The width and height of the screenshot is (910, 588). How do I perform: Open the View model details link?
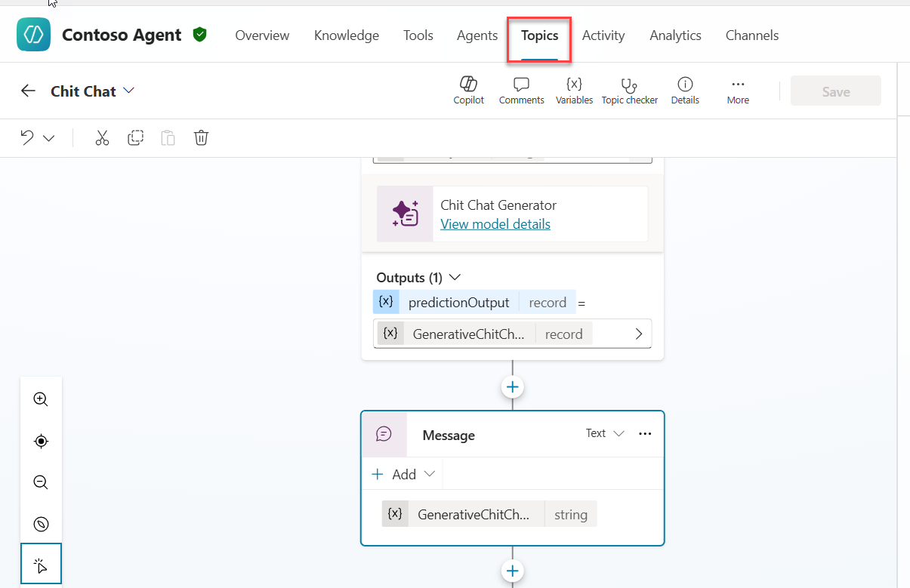495,224
